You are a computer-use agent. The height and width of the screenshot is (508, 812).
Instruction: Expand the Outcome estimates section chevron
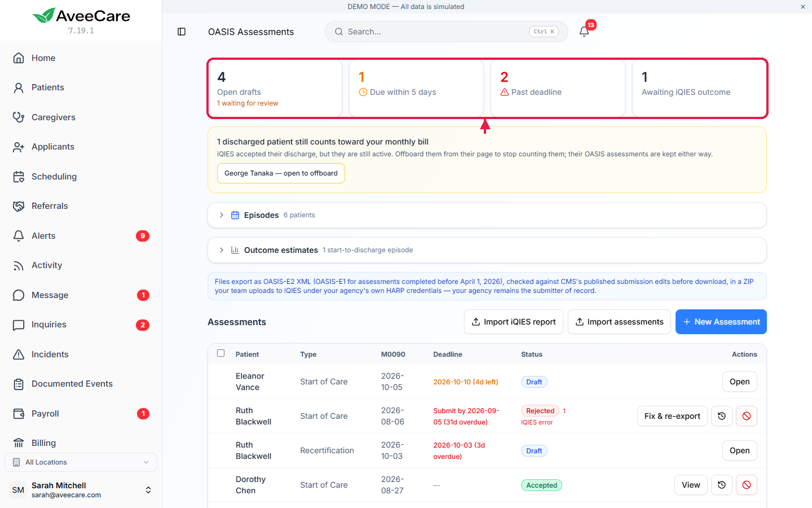222,250
